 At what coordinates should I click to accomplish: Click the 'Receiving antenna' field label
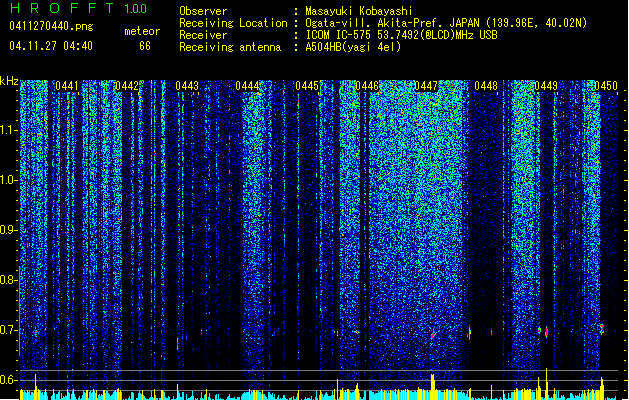click(230, 47)
